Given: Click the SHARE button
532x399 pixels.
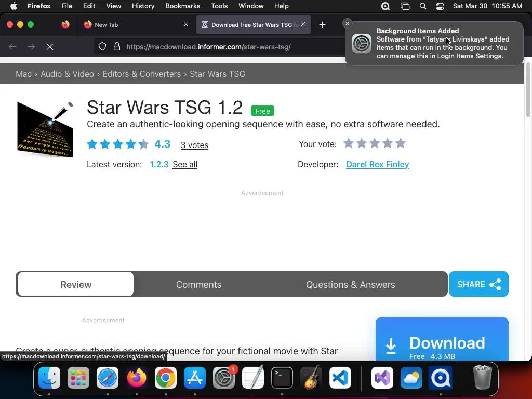Looking at the screenshot, I should [x=478, y=284].
